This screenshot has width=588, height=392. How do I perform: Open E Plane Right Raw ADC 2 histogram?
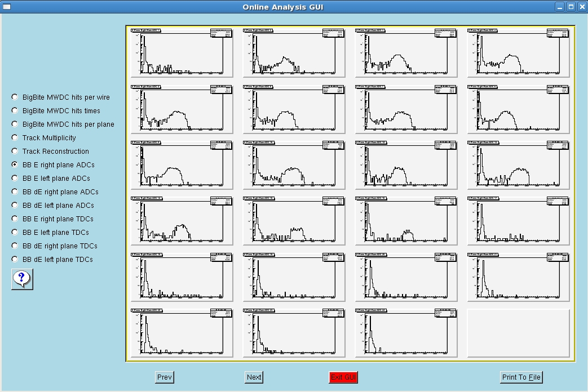click(x=294, y=53)
